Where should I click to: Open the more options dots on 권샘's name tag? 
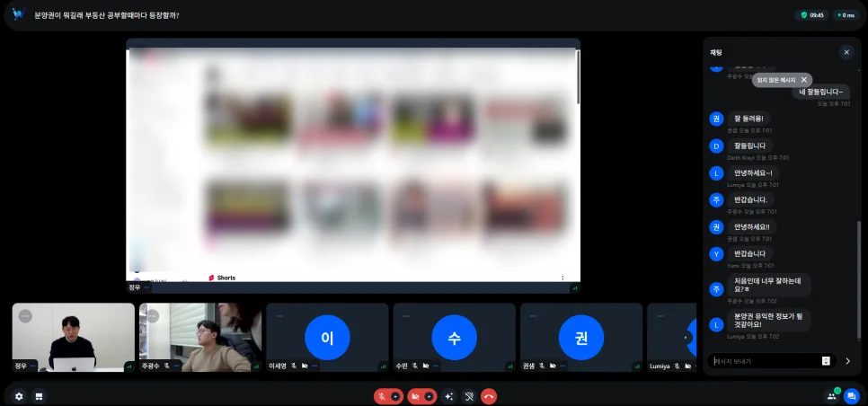(x=563, y=366)
